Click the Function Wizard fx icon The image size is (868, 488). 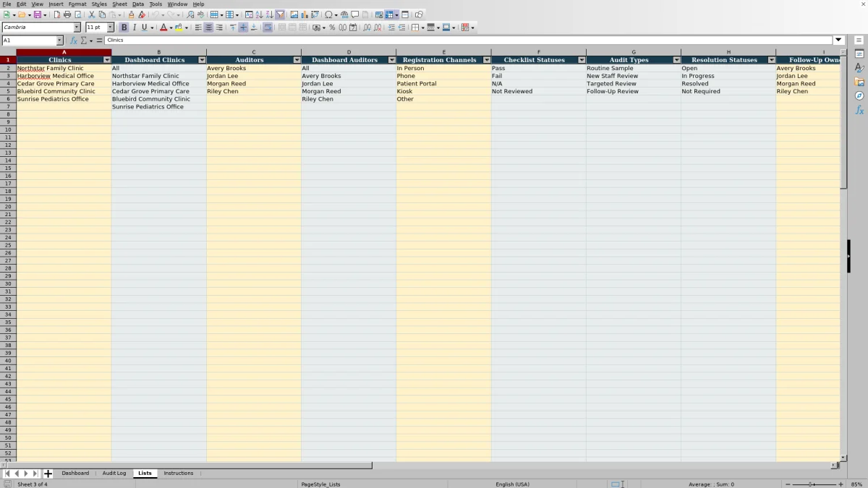(x=74, y=40)
